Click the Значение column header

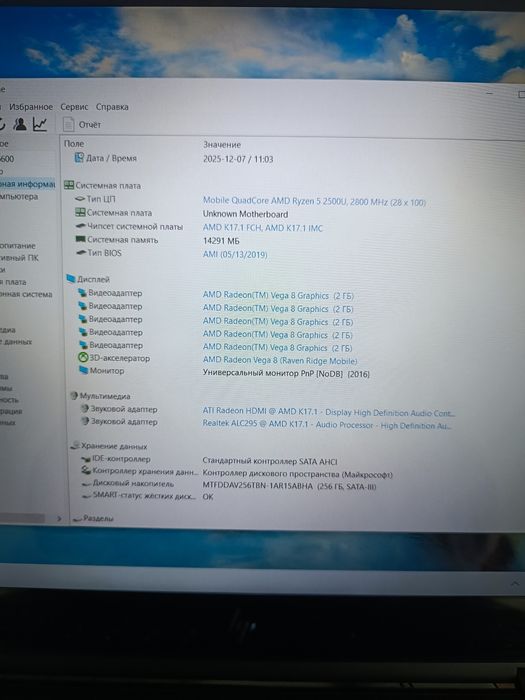222,145
